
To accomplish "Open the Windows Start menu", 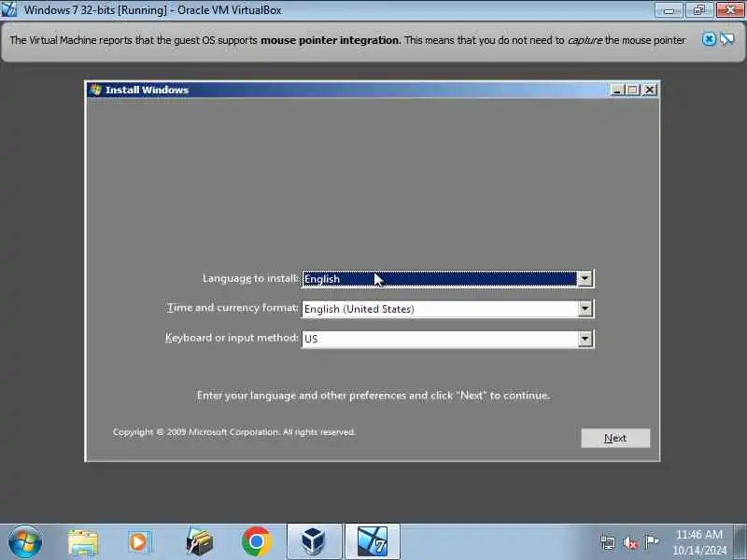I will point(25,541).
